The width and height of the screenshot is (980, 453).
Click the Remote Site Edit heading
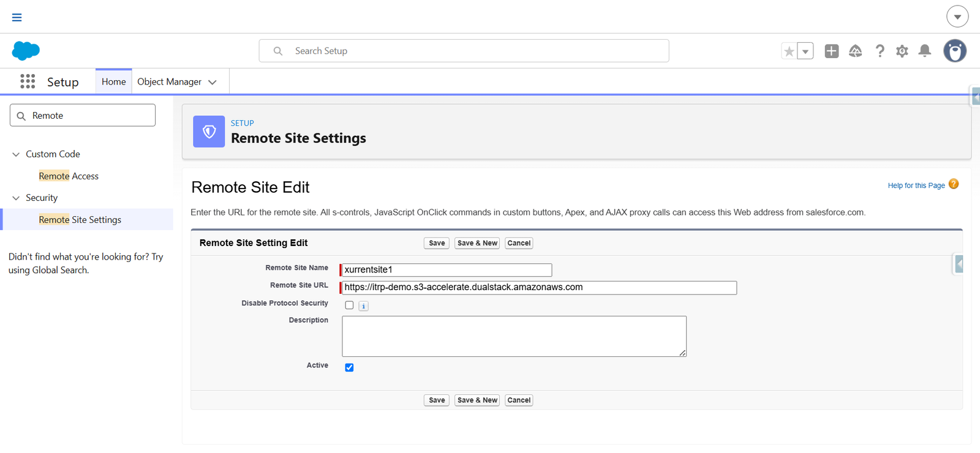pyautogui.click(x=250, y=187)
